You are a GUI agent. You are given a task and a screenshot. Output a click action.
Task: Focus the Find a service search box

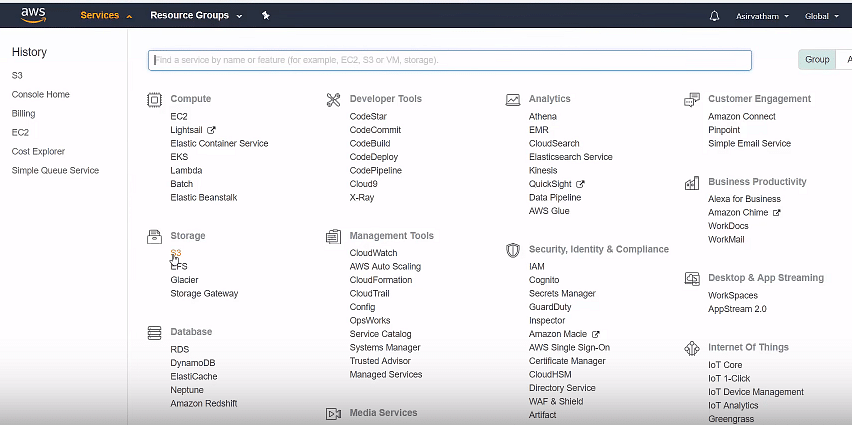tap(449, 60)
